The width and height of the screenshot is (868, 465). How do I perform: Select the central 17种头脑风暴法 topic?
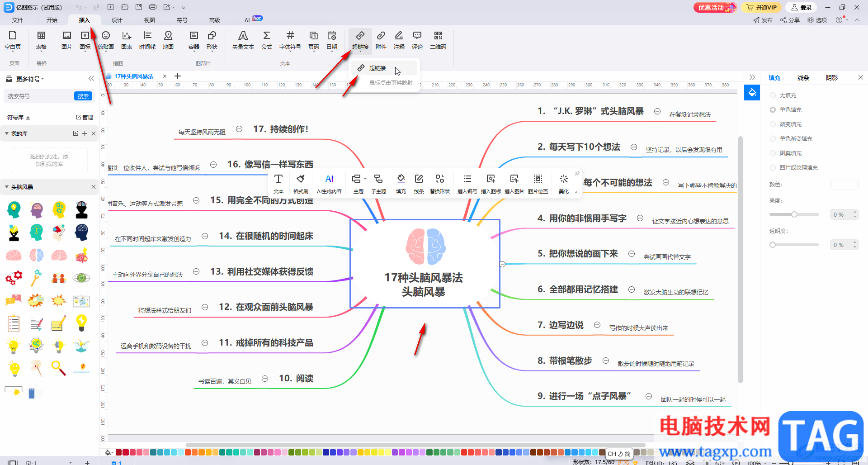(x=425, y=264)
